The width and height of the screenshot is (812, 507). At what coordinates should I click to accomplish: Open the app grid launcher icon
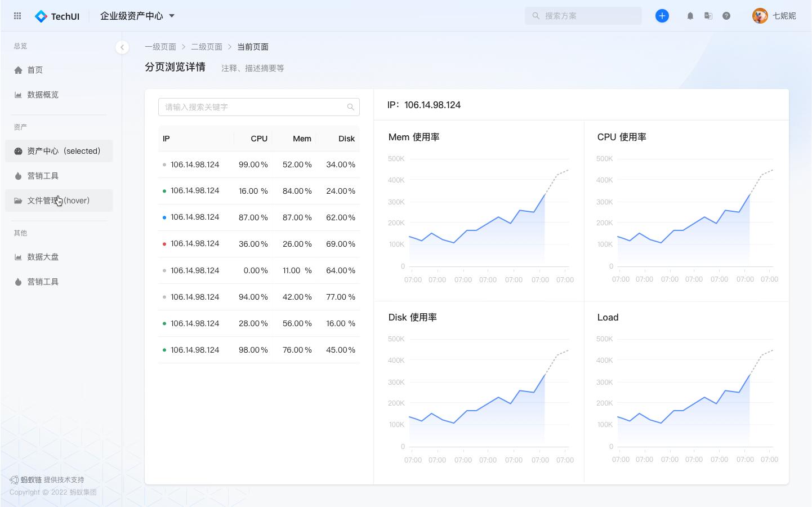(17, 16)
